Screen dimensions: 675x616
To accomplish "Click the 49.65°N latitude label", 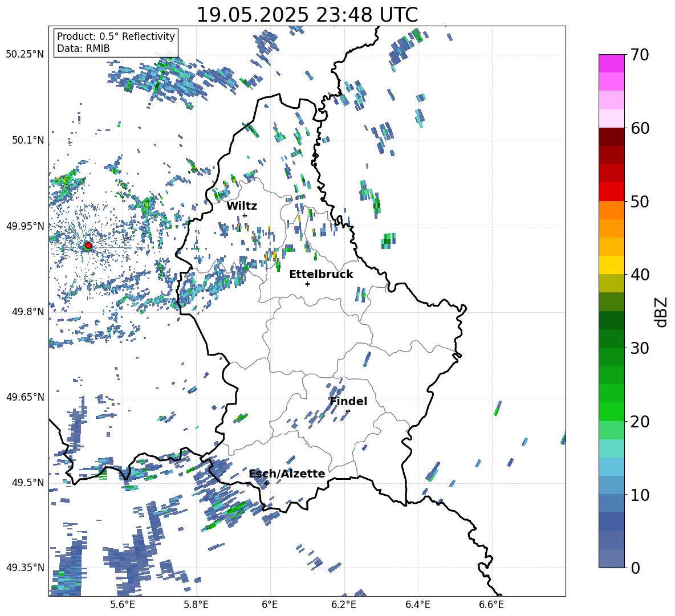I will (25, 397).
